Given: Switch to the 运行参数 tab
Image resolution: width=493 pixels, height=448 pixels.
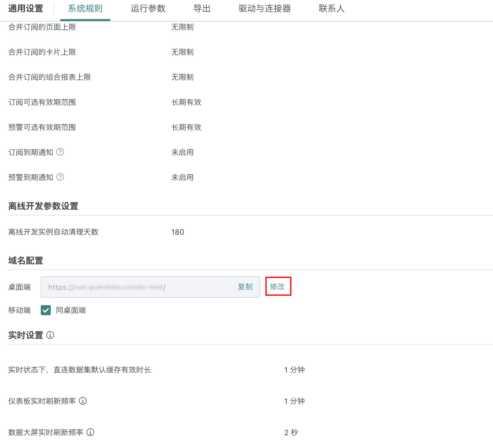Looking at the screenshot, I should 148,9.
